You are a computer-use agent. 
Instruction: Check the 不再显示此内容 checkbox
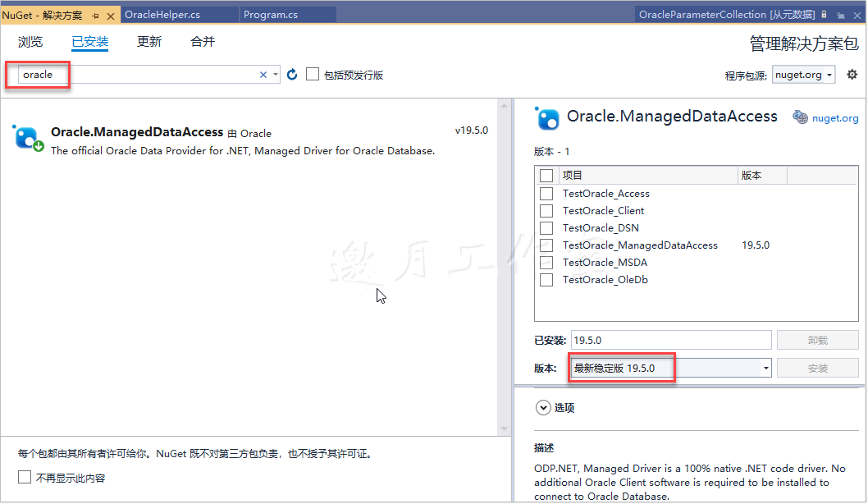click(x=24, y=476)
